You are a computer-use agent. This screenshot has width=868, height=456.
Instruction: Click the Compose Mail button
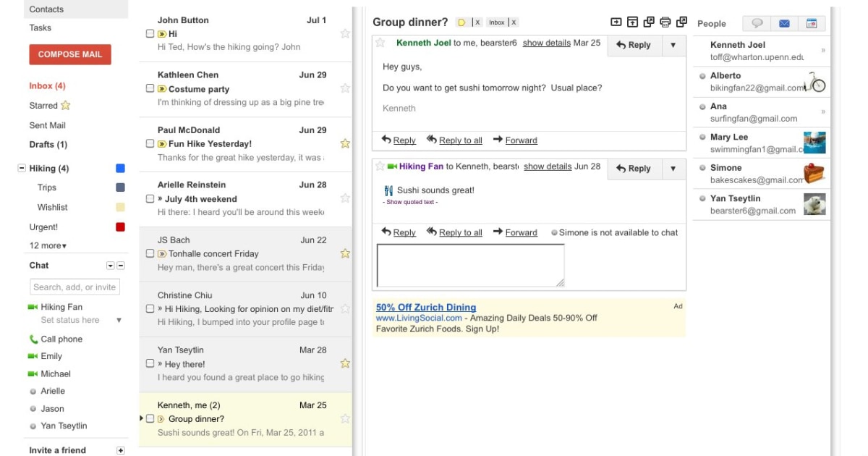point(70,54)
